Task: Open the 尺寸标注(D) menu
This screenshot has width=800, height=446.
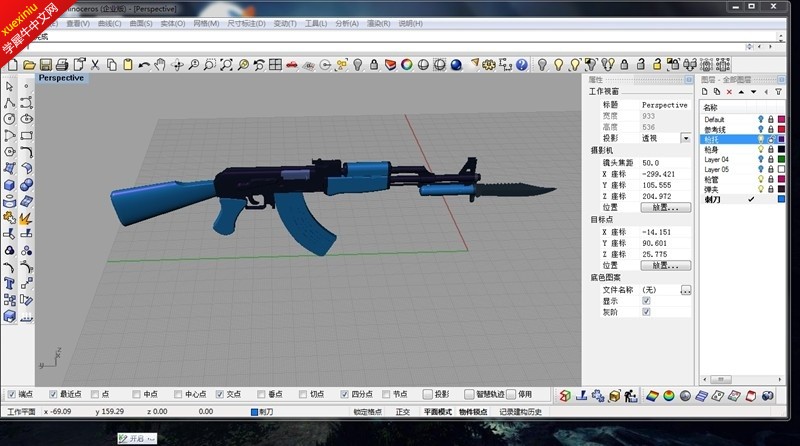Action: 246,23
